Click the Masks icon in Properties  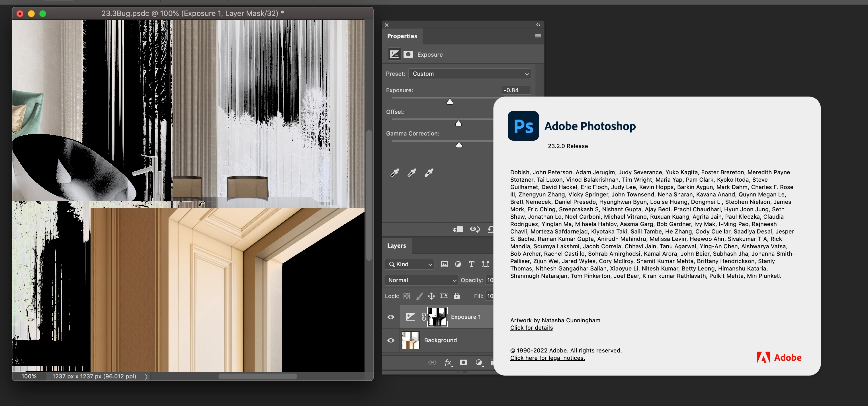[x=408, y=54]
